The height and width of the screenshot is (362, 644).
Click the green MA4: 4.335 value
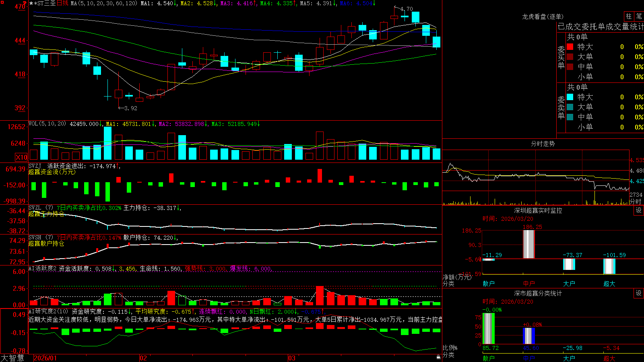(278, 3)
